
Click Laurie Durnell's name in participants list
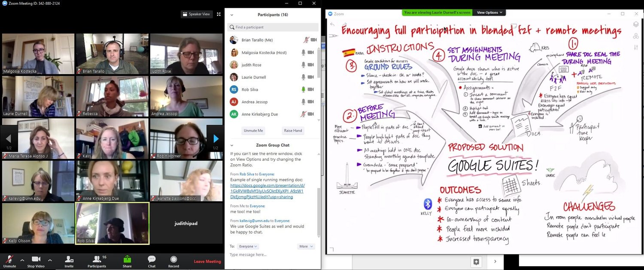254,77
